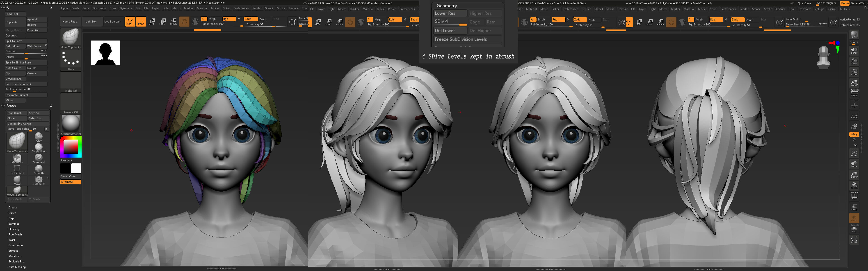Pick the Clay brush
This screenshot has width=868, height=271.
point(39,137)
